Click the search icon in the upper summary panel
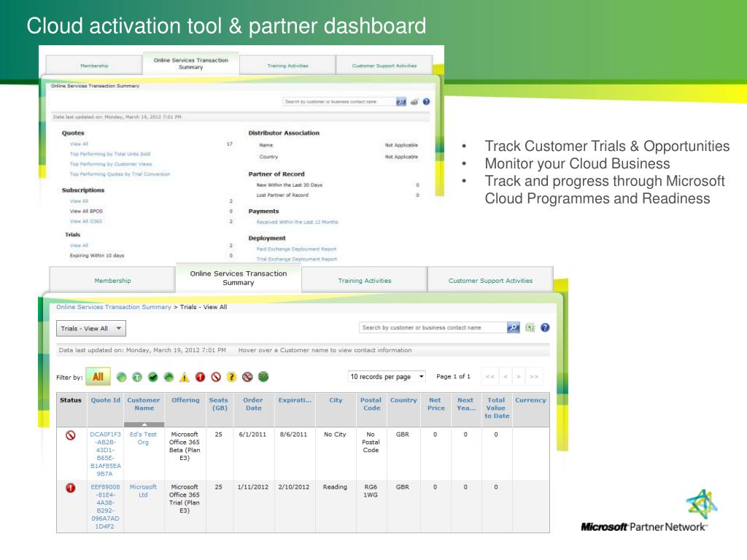 401,101
